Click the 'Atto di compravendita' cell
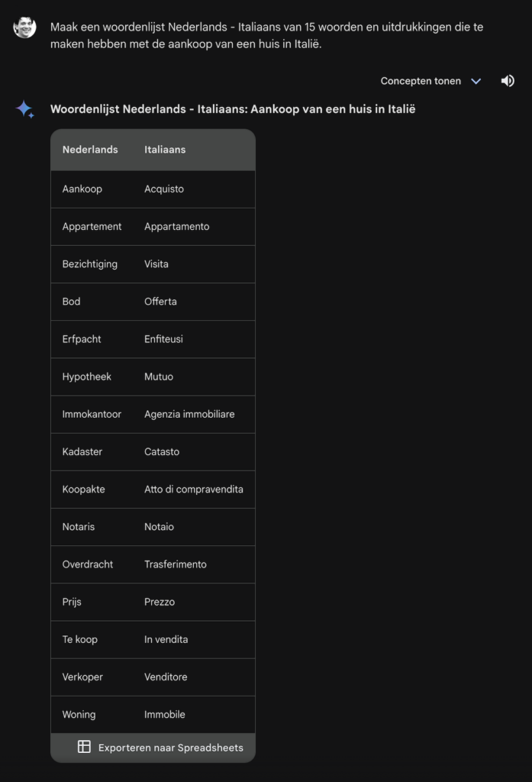This screenshot has height=782, width=532. tap(194, 490)
